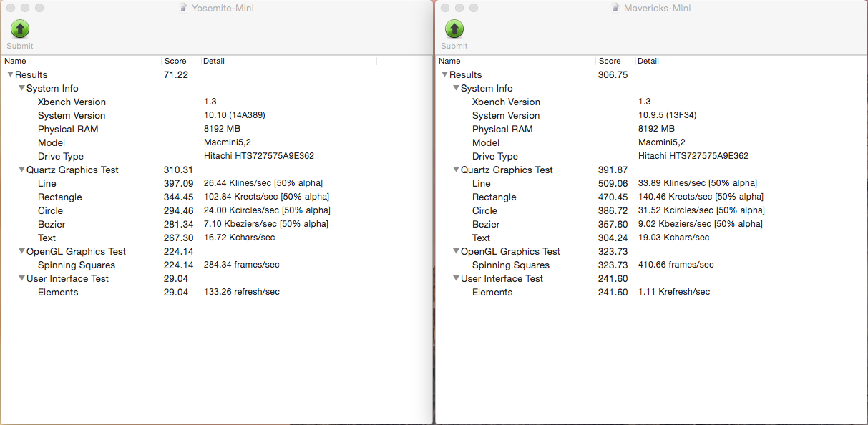Select Spinning Squares row in Mavericks-Mini
Viewport: 868px width, 425px height.
click(x=651, y=265)
